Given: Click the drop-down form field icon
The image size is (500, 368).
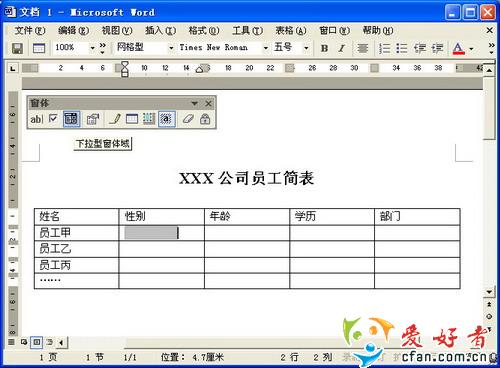Looking at the screenshot, I should pyautogui.click(x=71, y=119).
